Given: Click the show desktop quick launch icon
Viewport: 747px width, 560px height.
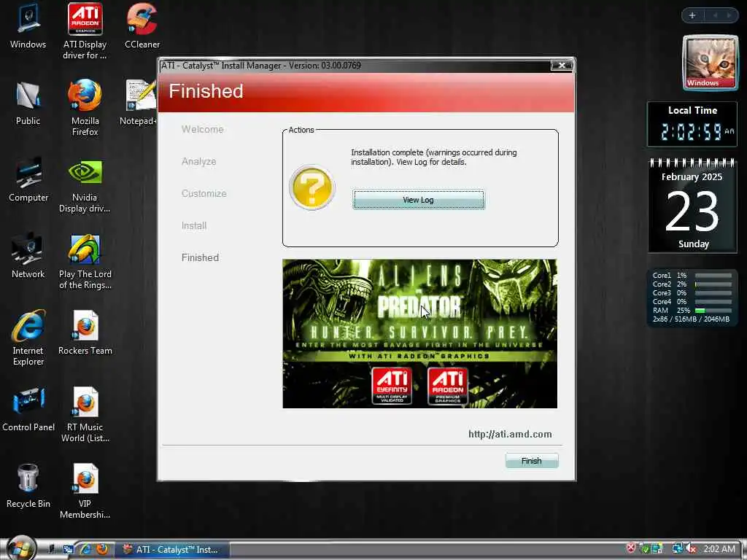Looking at the screenshot, I should [53, 549].
